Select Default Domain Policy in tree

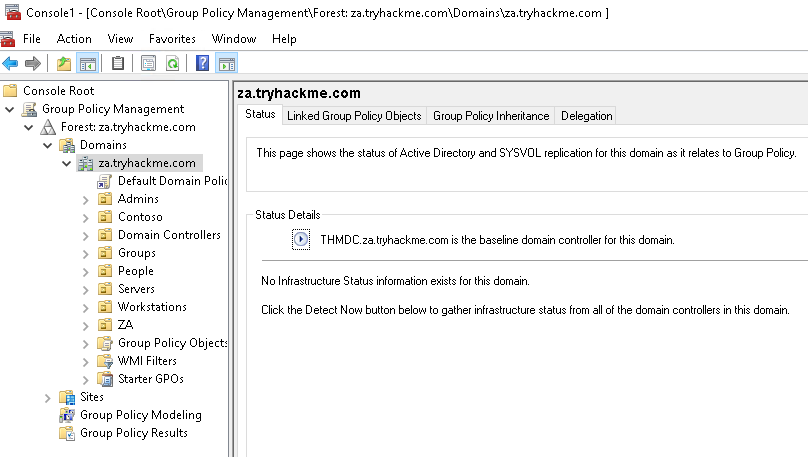point(172,181)
